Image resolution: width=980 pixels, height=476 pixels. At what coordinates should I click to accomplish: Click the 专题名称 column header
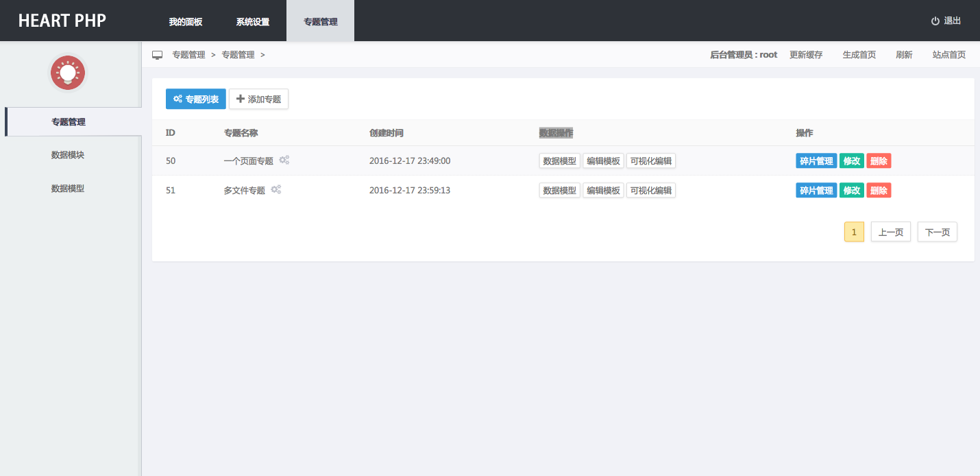241,133
